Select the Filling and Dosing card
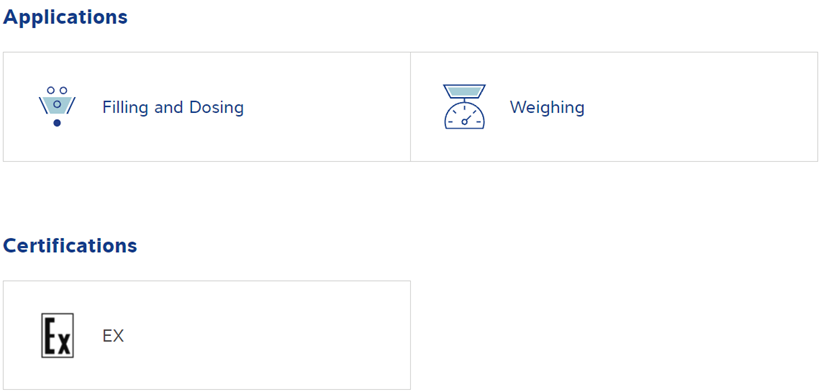 [207, 107]
